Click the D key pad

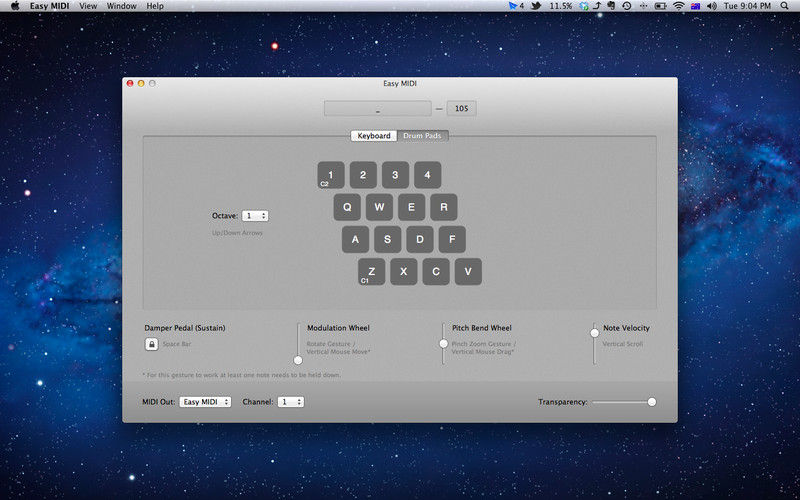[420, 239]
